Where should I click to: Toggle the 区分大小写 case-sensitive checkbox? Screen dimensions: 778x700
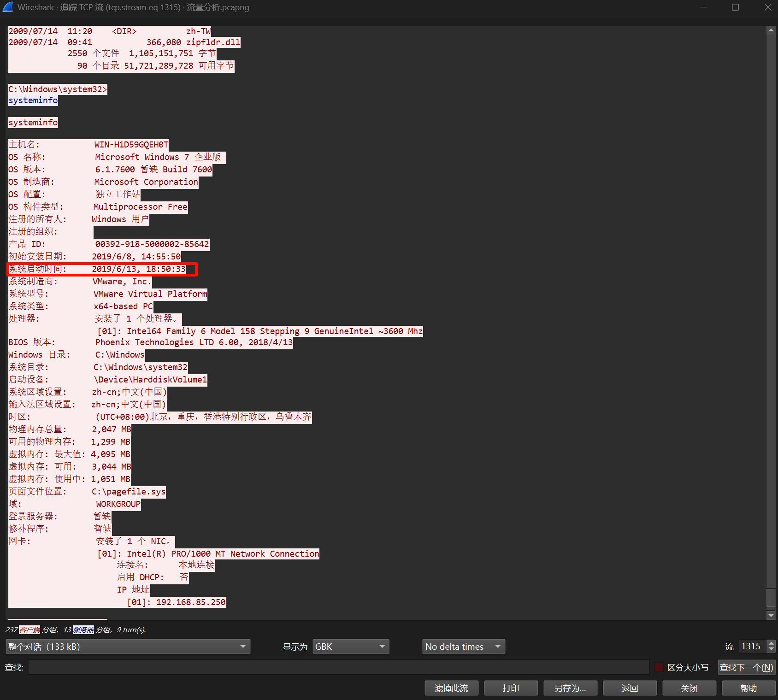659,667
